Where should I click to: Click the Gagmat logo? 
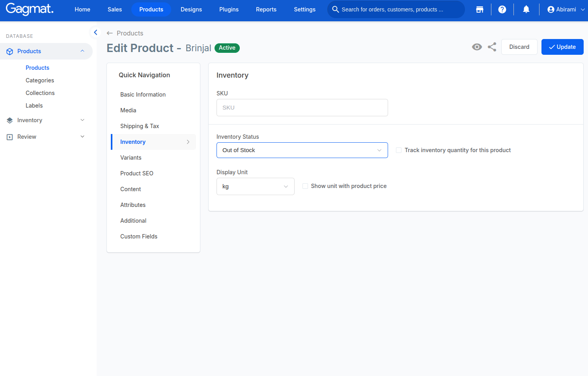(x=30, y=9)
